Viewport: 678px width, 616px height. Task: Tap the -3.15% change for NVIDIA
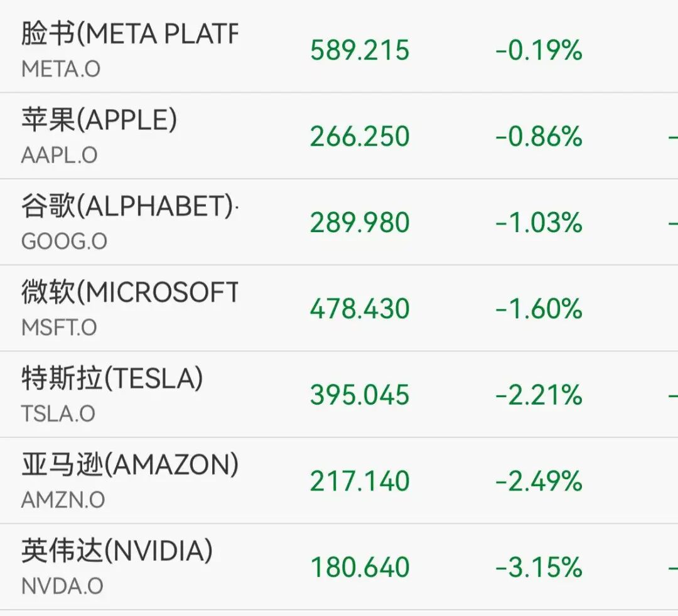pos(539,567)
